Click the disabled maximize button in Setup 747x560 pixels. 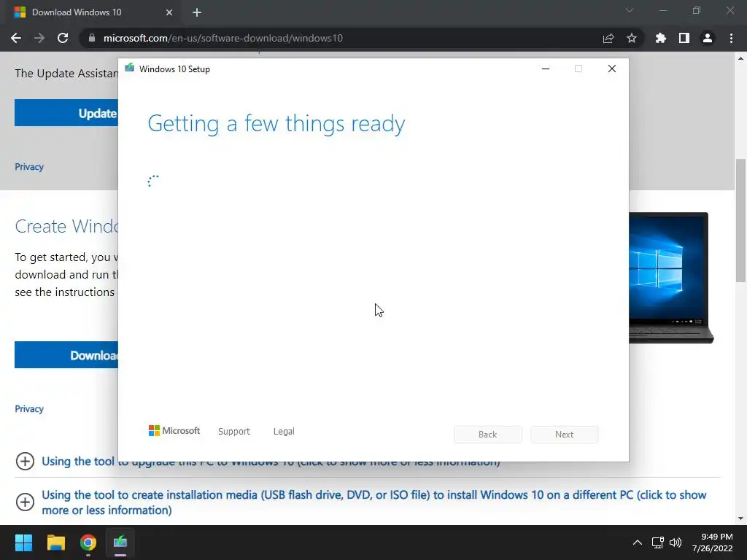[x=578, y=69]
